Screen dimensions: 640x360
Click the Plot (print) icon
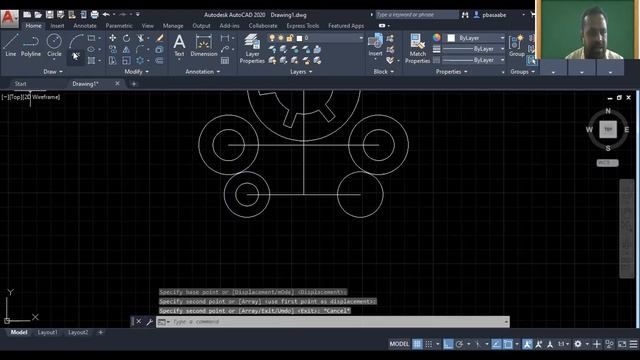[x=94, y=15]
